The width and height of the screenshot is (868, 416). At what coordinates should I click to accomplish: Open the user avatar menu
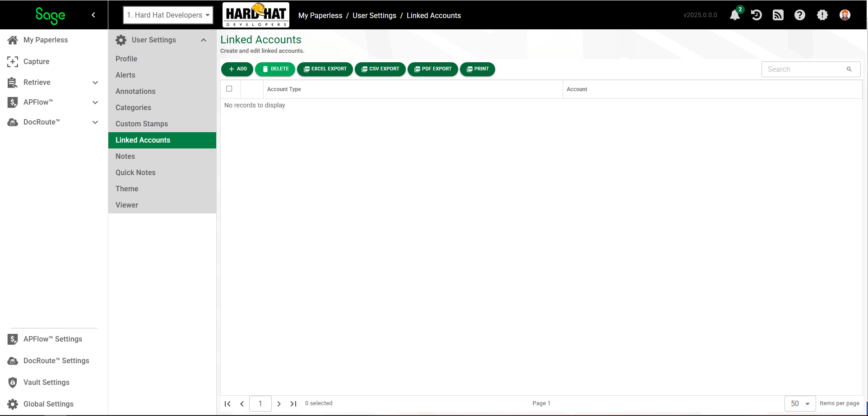click(x=845, y=15)
